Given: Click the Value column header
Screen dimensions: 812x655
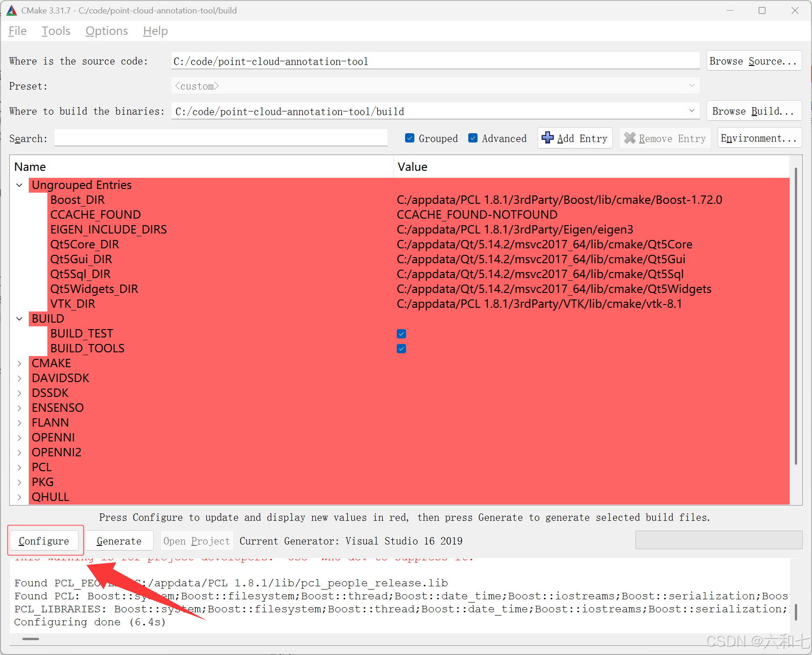Looking at the screenshot, I should tap(591, 167).
